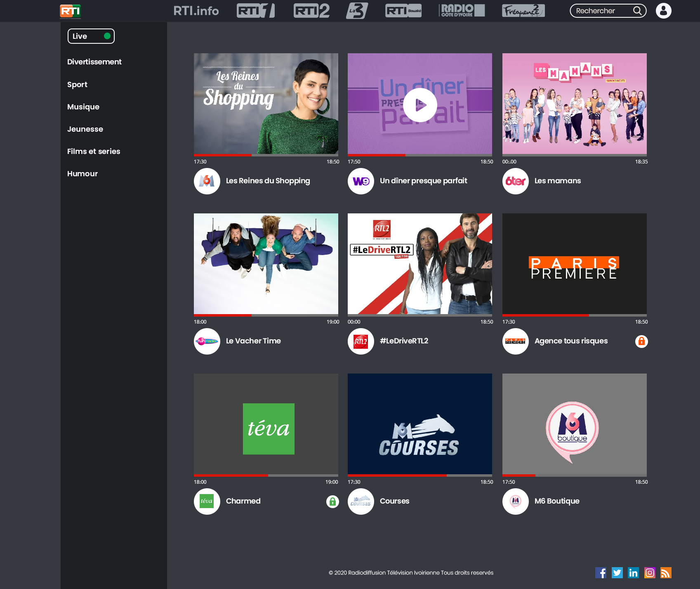This screenshot has height=589, width=700.
Task: Open the #LeDriveRTL2 thumbnail
Action: tap(420, 264)
